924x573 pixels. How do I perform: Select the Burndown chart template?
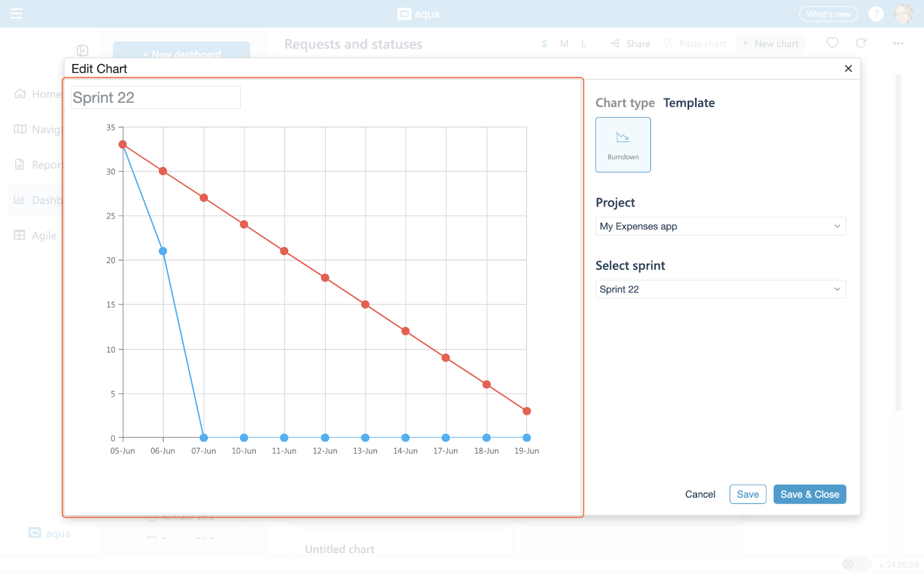click(623, 145)
